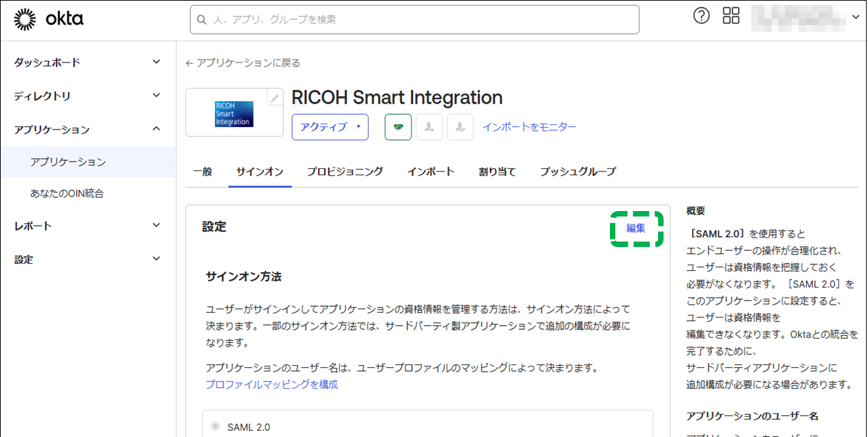
Task: Open the help question mark icon
Action: pos(701,16)
